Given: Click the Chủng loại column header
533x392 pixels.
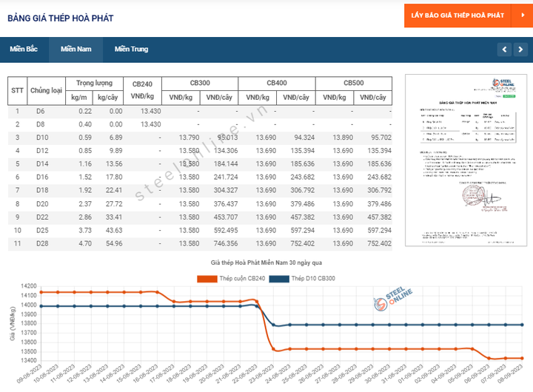Looking at the screenshot, I should coord(46,90).
